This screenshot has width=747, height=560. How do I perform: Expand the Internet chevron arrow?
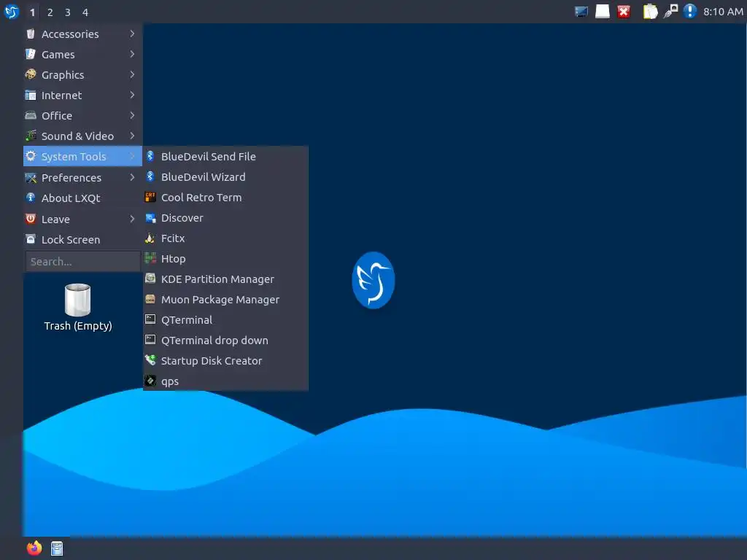(133, 96)
